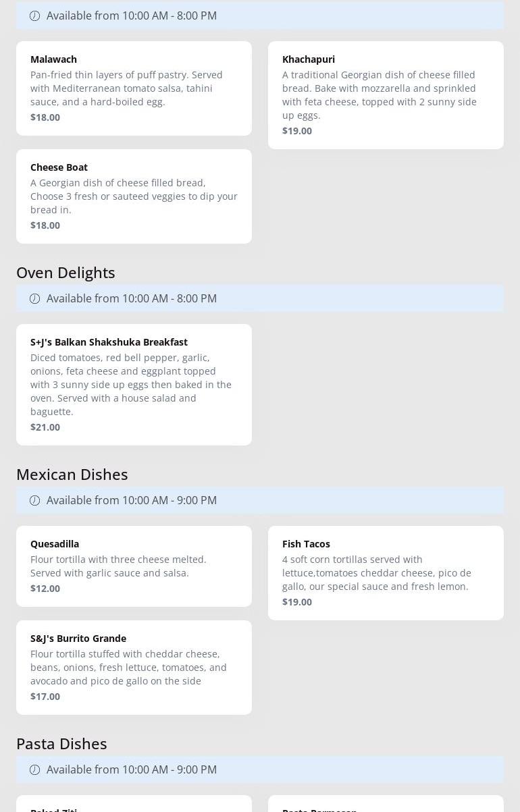Choose the Cheese Boat menu item

coord(134,196)
